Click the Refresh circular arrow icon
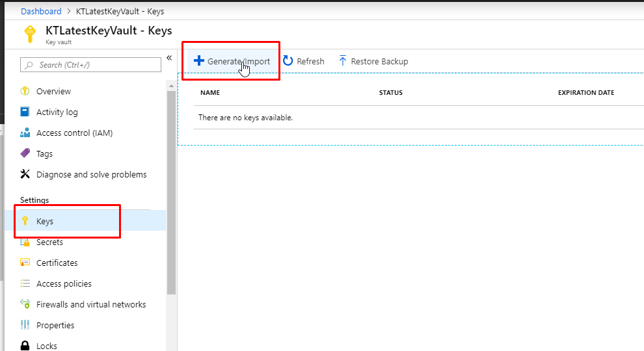The height and width of the screenshot is (351, 644). (288, 60)
